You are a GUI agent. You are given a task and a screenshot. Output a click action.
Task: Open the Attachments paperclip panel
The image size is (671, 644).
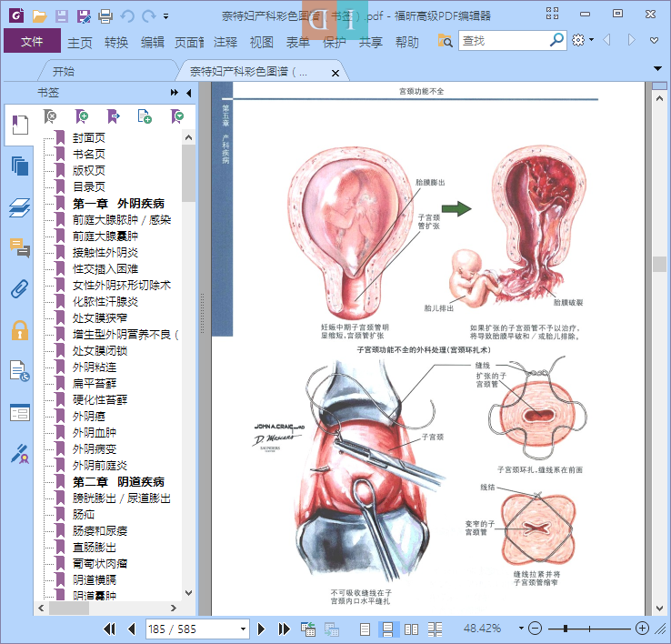(x=20, y=289)
